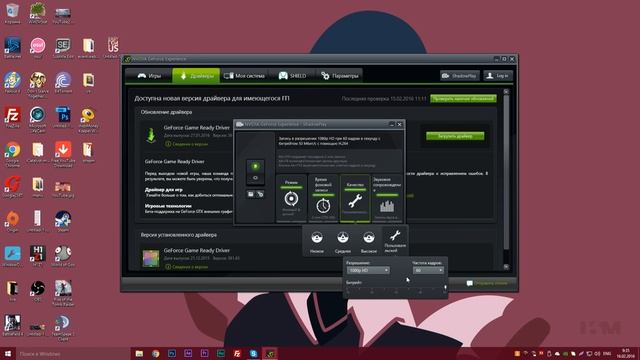Image resolution: width=640 pixels, height=360 pixels.
Task: Choose the Высокое quality preset
Action: (369, 241)
